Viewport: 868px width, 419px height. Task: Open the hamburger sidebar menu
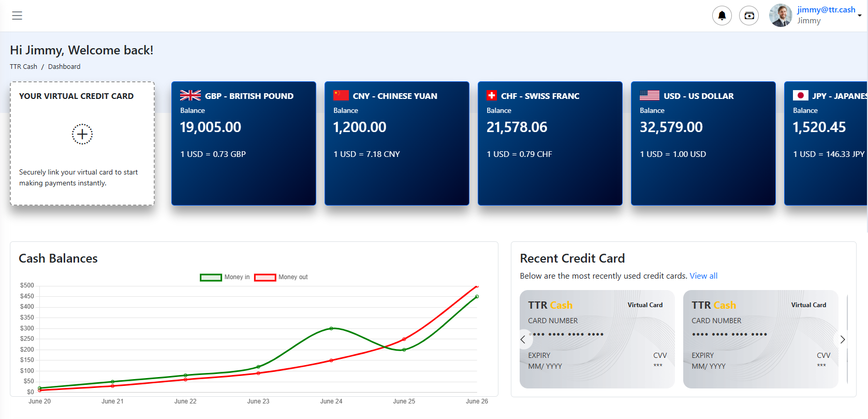tap(17, 16)
